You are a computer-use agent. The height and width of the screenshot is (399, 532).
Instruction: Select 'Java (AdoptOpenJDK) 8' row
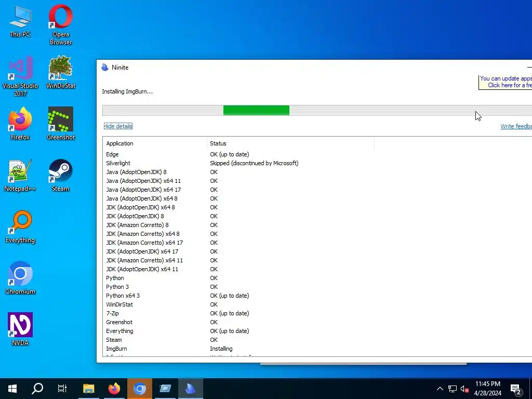(317, 172)
